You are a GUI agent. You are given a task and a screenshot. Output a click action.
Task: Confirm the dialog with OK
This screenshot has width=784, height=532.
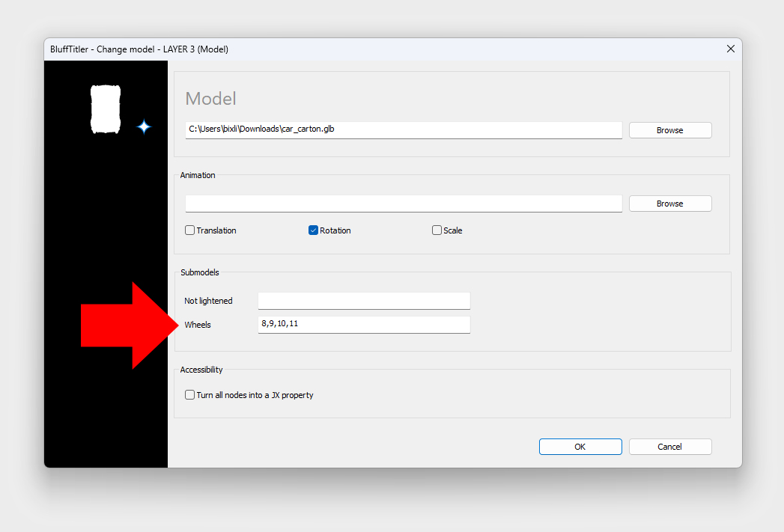pos(580,447)
